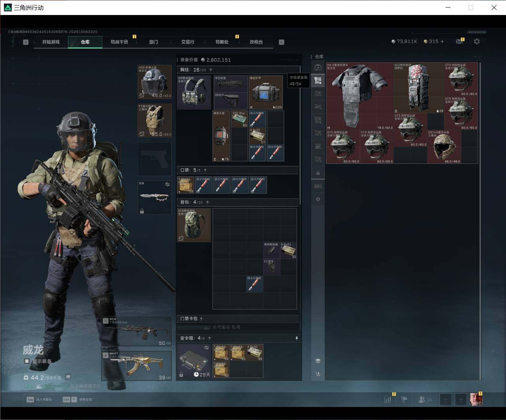Click the empty pistol slot
506x420 pixels.
155,159
